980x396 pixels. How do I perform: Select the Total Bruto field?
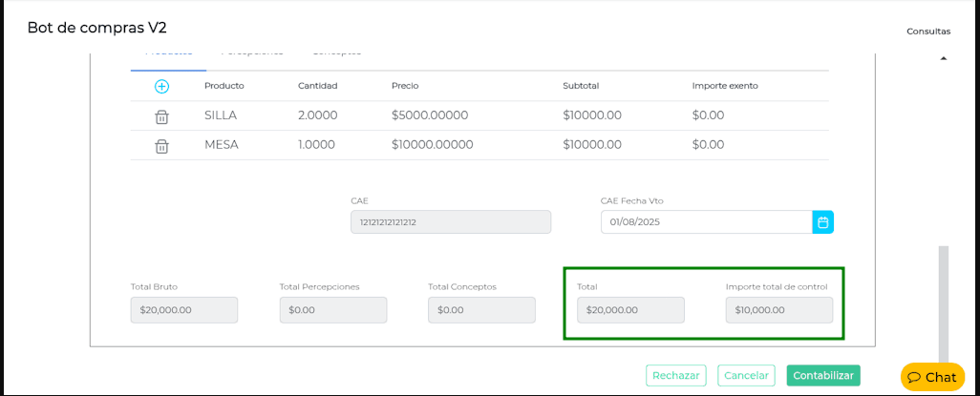tap(183, 310)
